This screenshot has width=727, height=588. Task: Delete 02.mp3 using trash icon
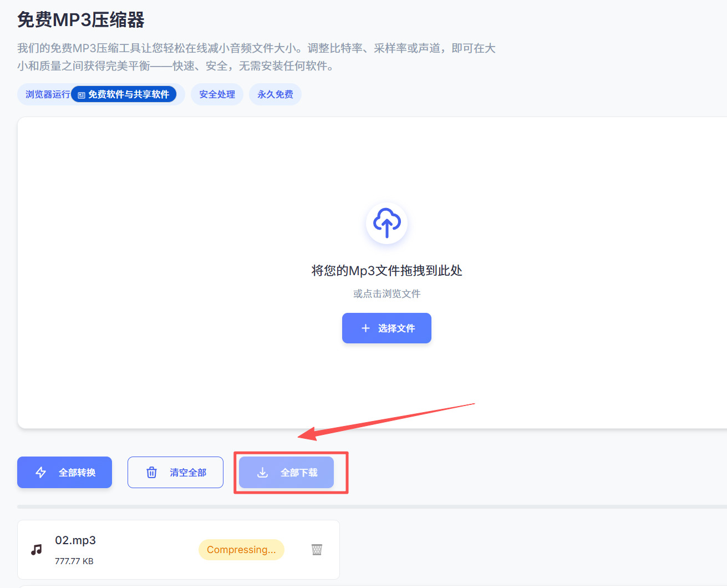click(x=317, y=550)
